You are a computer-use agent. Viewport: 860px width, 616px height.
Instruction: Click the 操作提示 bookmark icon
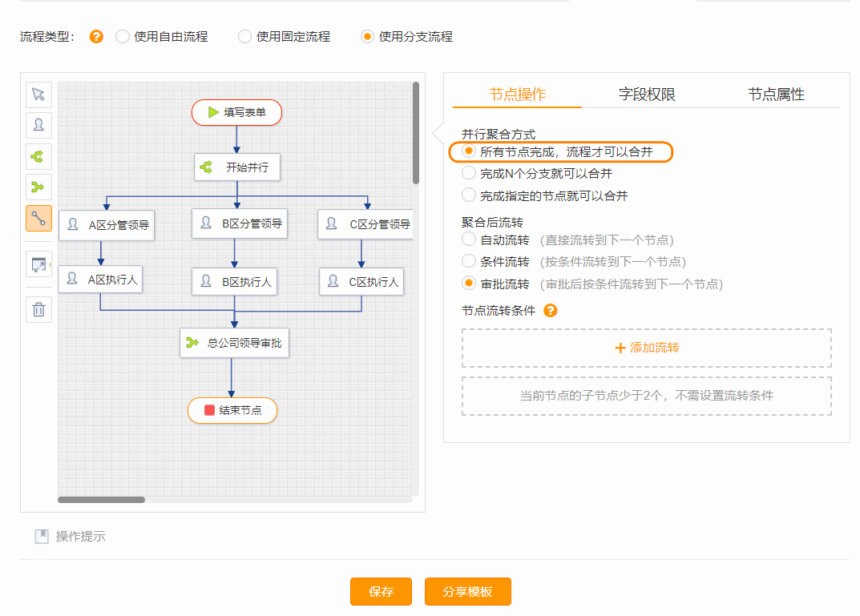pos(42,536)
